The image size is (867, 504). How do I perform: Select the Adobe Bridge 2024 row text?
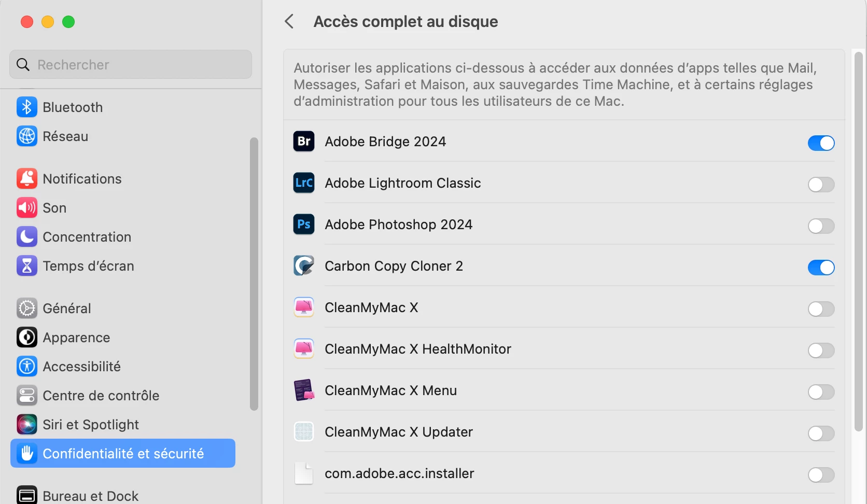(385, 142)
